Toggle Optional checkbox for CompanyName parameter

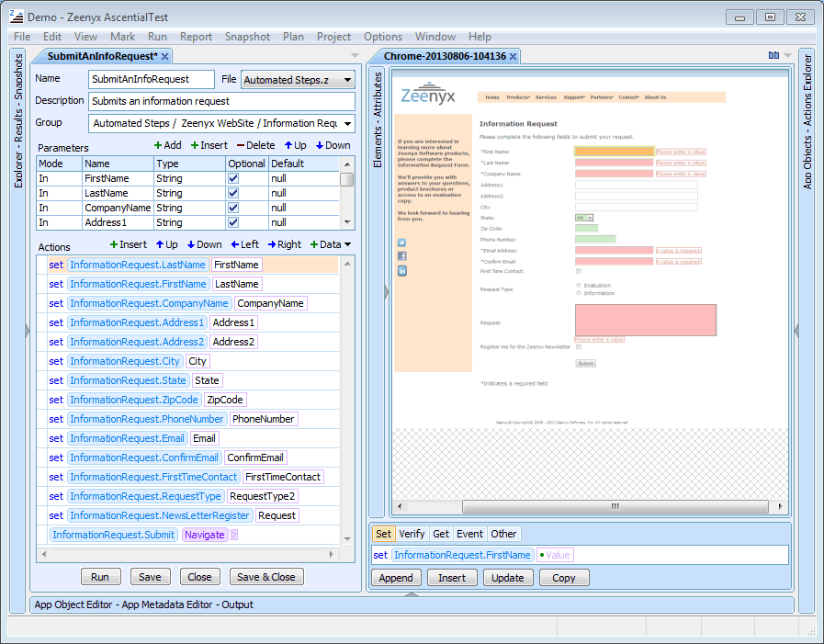[233, 209]
